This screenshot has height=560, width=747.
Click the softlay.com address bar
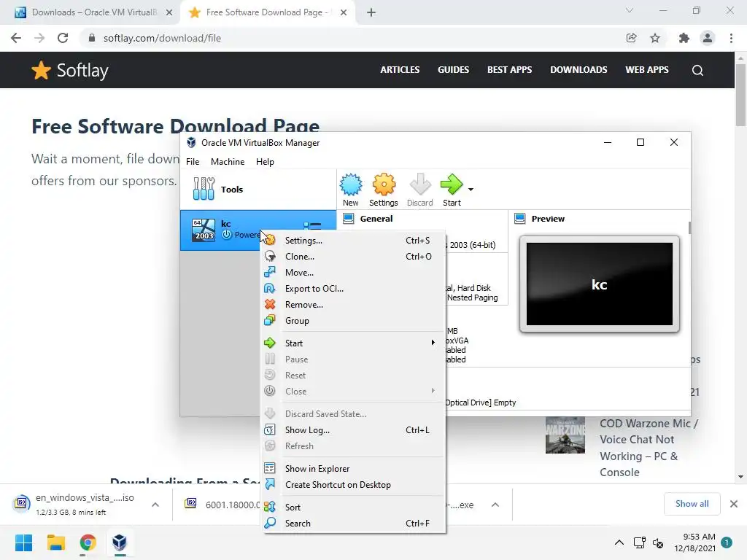pos(352,38)
